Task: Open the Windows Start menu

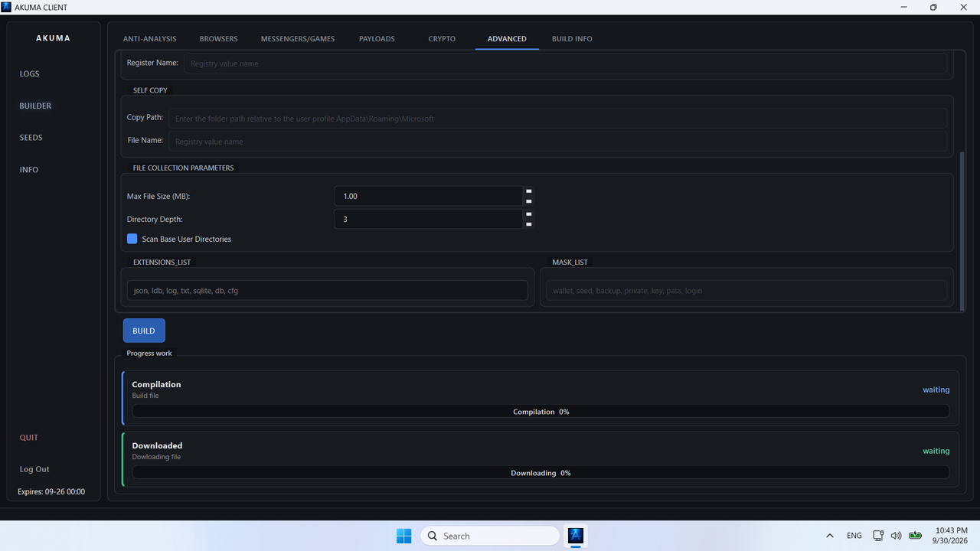Action: point(403,536)
